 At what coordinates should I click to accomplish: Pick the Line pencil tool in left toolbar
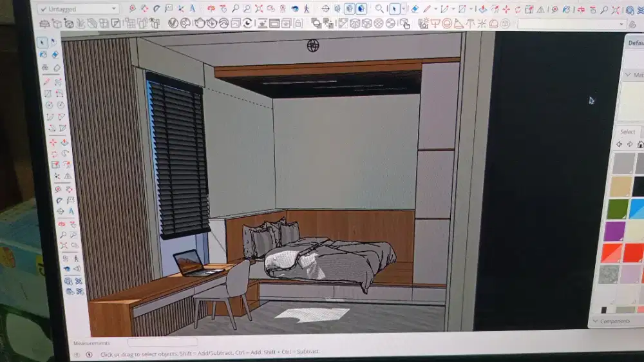(47, 81)
